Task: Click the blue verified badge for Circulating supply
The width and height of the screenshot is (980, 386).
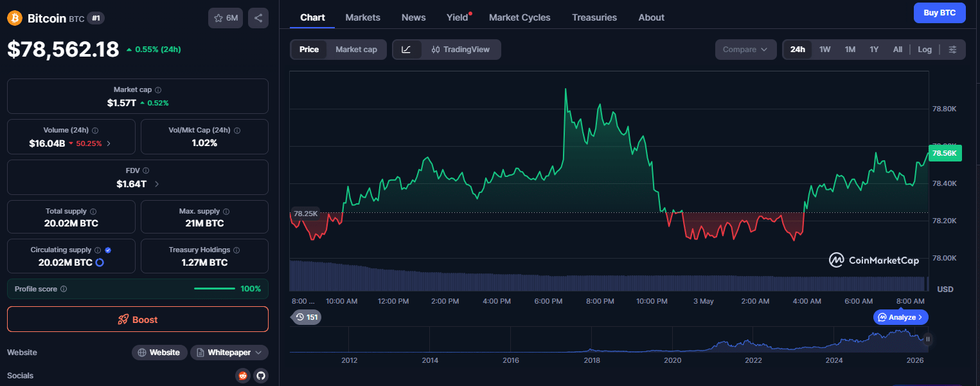Action: pos(108,250)
